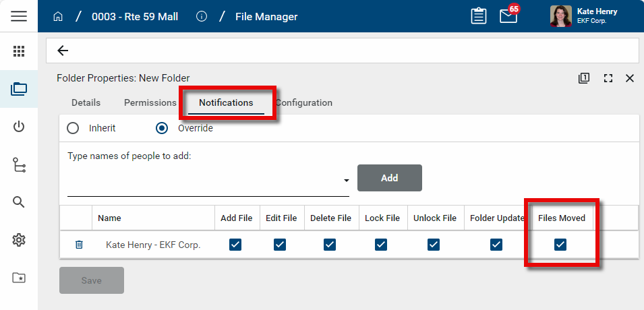Select the File Manager folders sidebar icon
This screenshot has height=310, width=644.
[19, 88]
